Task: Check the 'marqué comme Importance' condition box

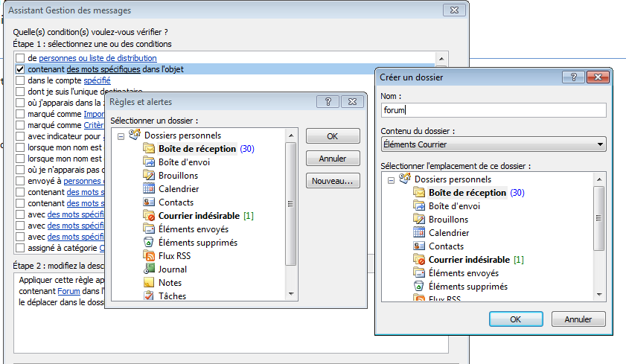Action: click(20, 114)
